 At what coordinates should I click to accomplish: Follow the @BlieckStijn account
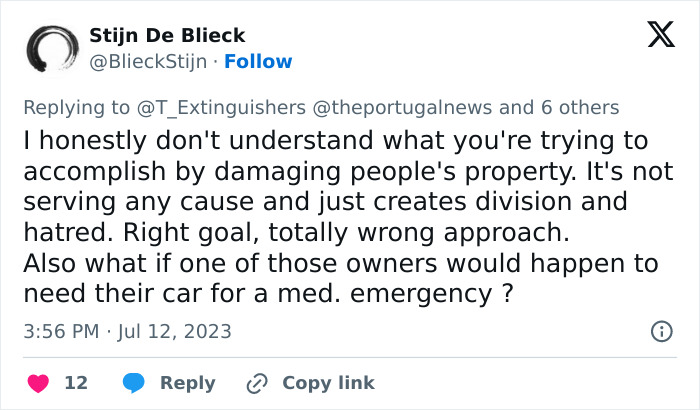coord(258,62)
